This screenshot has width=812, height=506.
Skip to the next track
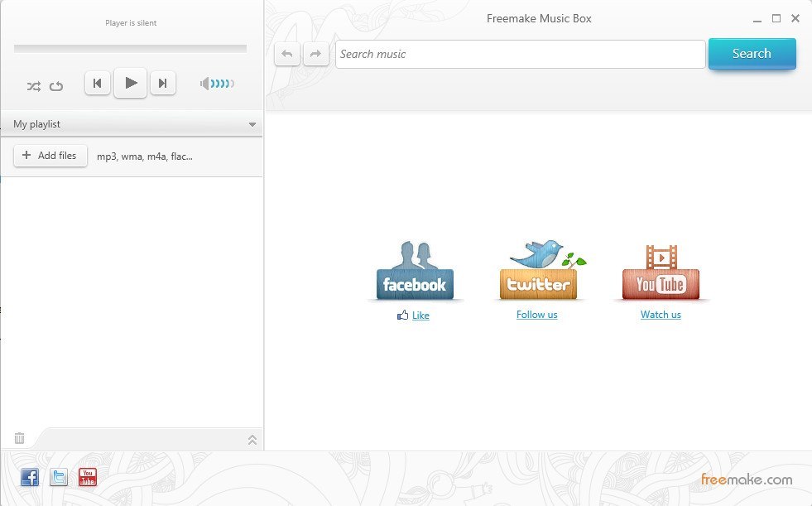click(x=163, y=83)
